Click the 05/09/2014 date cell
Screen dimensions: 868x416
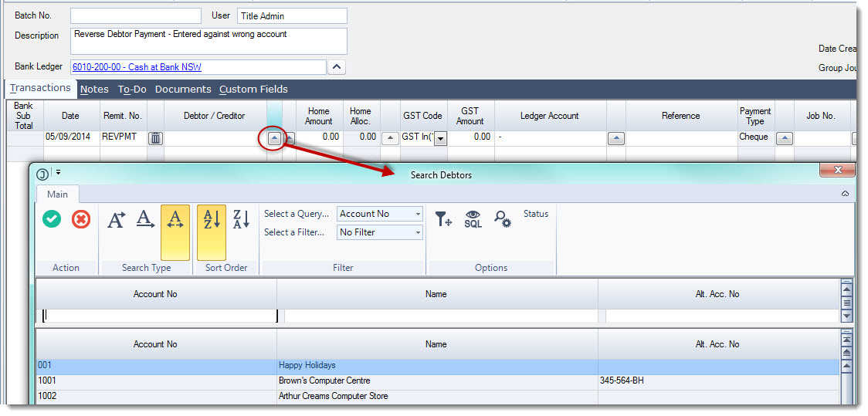click(x=72, y=137)
